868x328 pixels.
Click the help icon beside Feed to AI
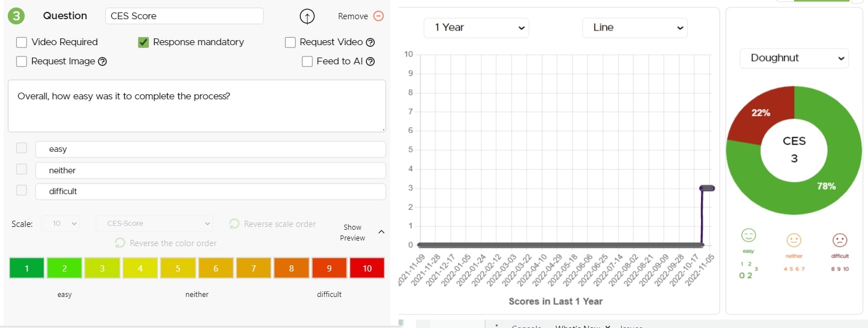coord(370,62)
